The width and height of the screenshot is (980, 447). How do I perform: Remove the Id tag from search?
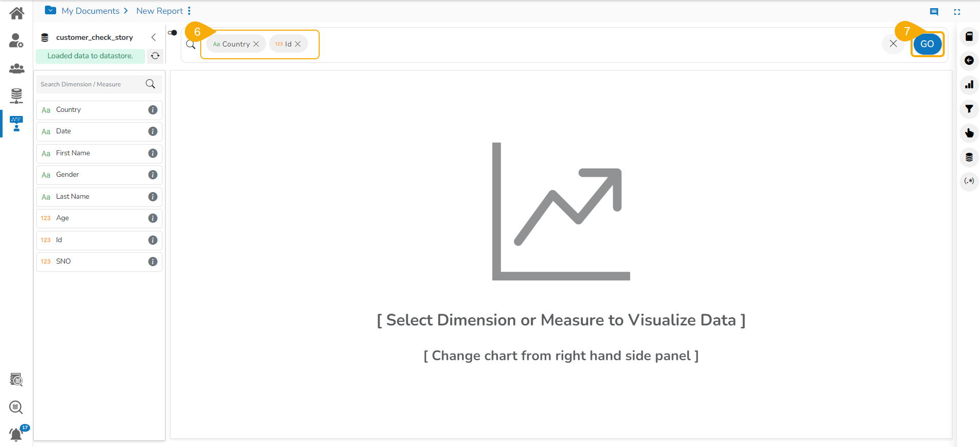click(298, 44)
